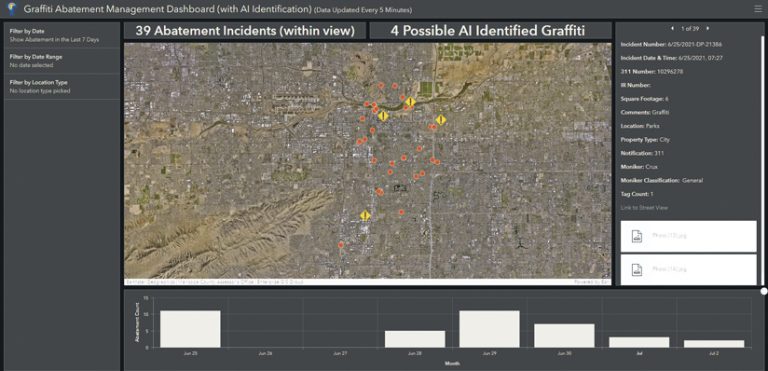This screenshot has width=768, height=371.
Task: Advance to the next incident record arrow
Action: point(708,28)
